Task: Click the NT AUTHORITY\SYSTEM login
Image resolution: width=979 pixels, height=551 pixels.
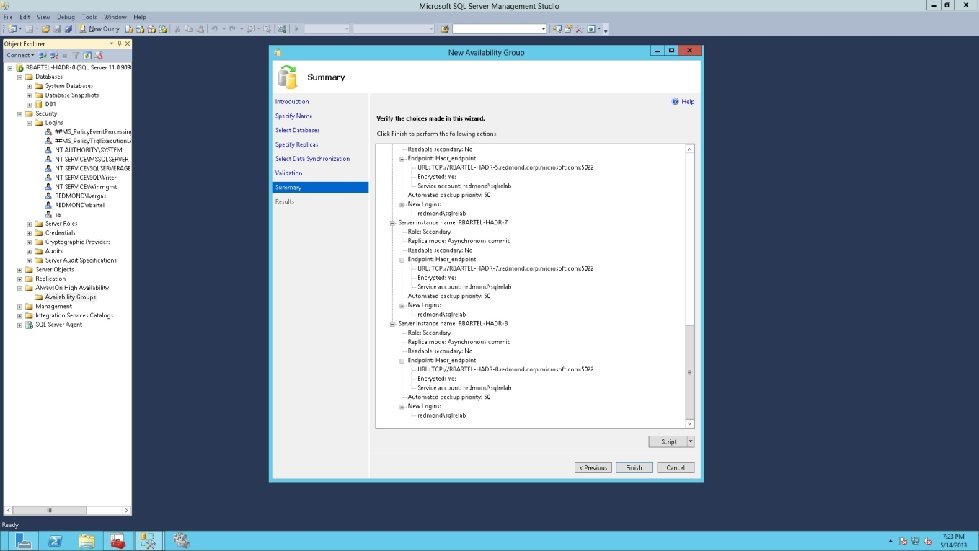Action: pyautogui.click(x=89, y=150)
